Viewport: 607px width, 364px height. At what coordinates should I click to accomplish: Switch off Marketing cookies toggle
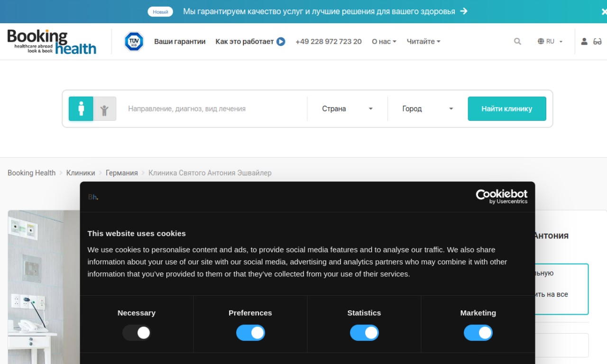click(478, 333)
